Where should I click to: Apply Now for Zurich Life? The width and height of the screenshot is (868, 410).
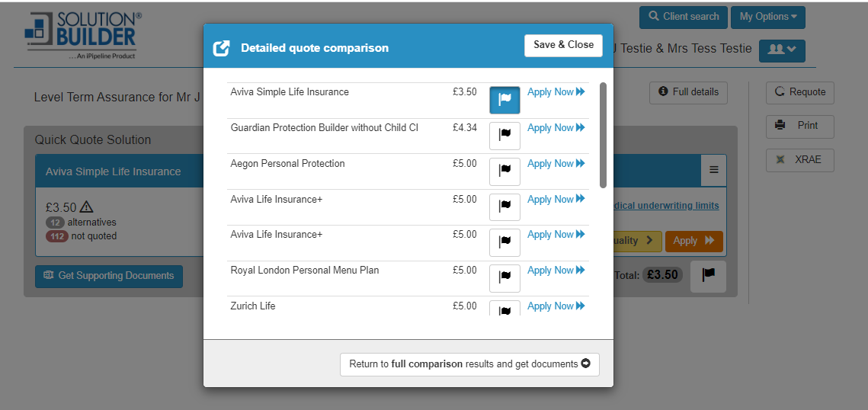pyautogui.click(x=556, y=306)
